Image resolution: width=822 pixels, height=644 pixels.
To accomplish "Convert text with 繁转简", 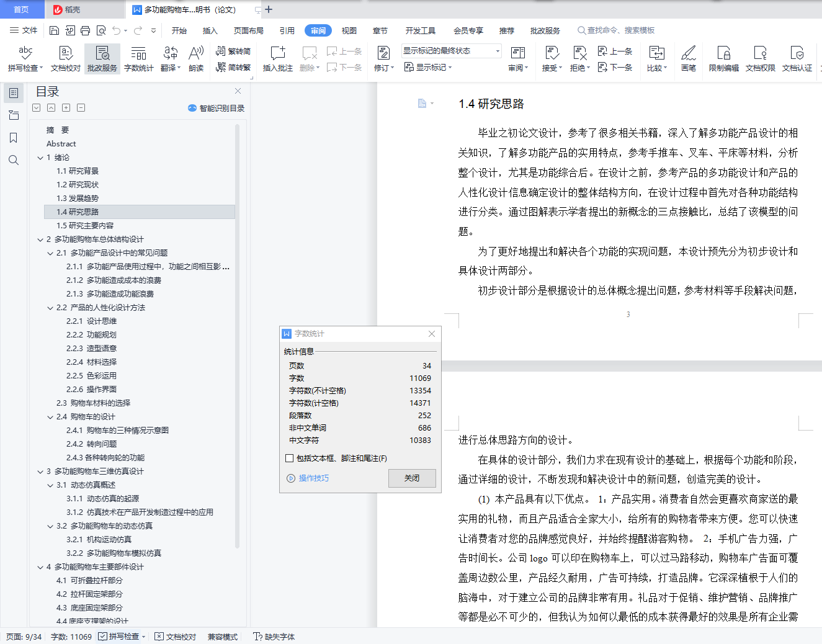I will pos(233,51).
